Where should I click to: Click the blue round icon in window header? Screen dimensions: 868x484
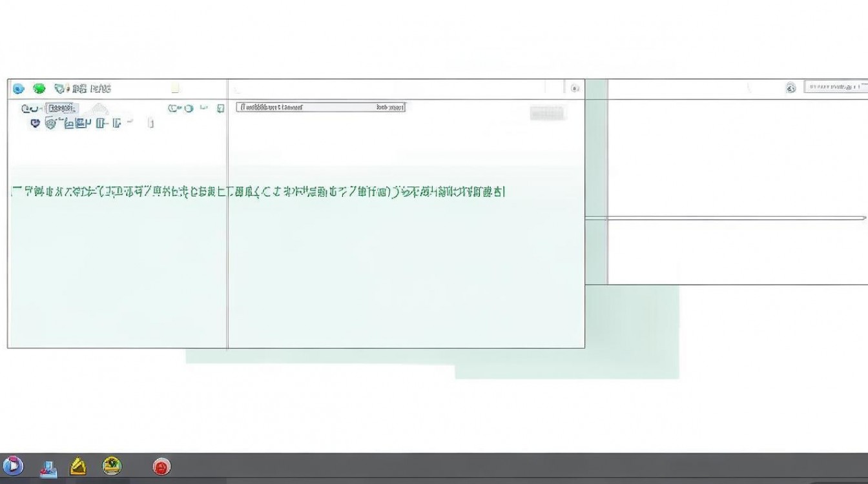pyautogui.click(x=19, y=88)
